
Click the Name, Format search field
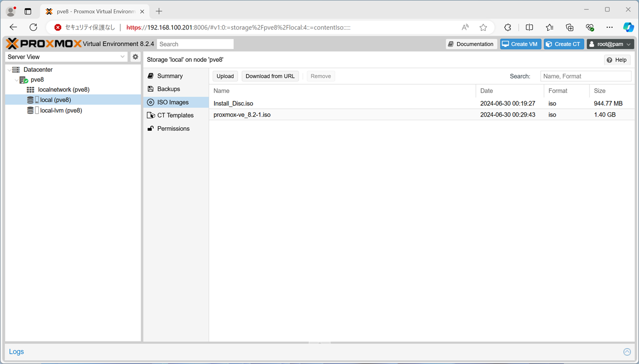[x=585, y=76]
